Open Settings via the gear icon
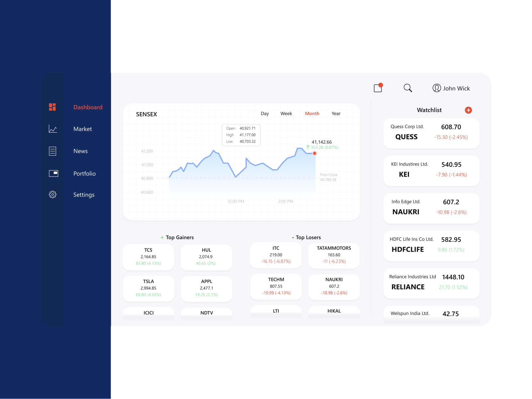The height and width of the screenshot is (399, 532). (x=52, y=195)
